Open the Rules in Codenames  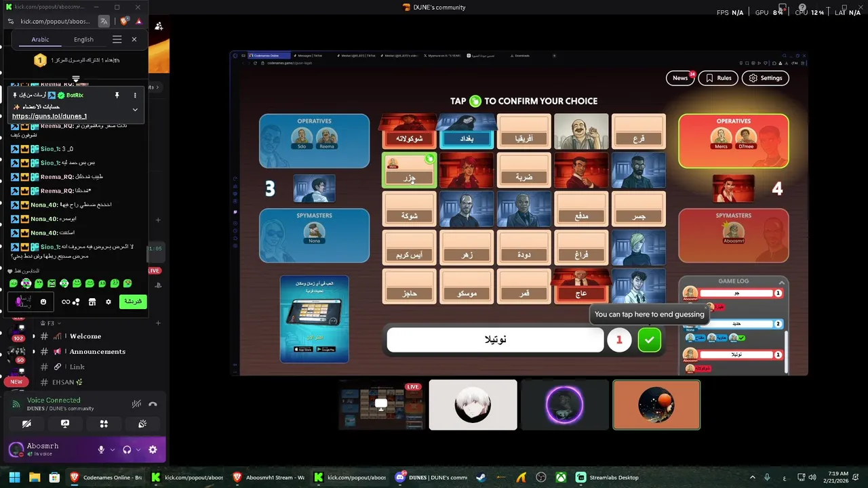click(718, 78)
